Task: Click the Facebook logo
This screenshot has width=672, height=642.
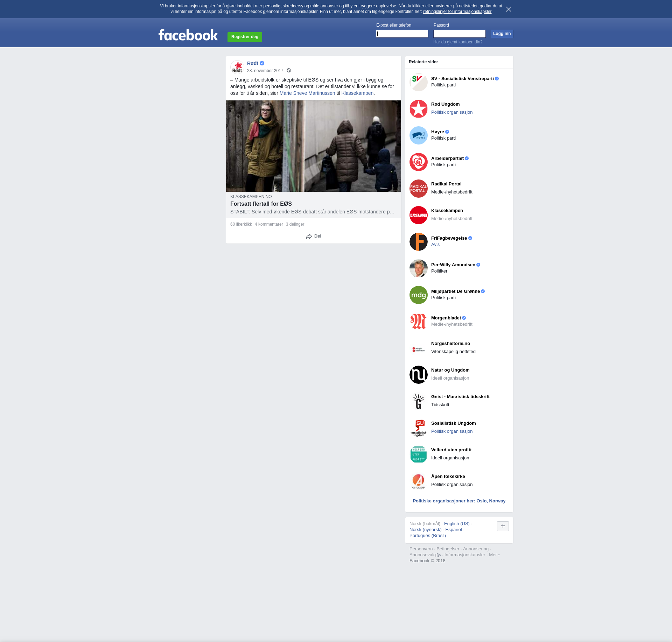Action: 188,35
